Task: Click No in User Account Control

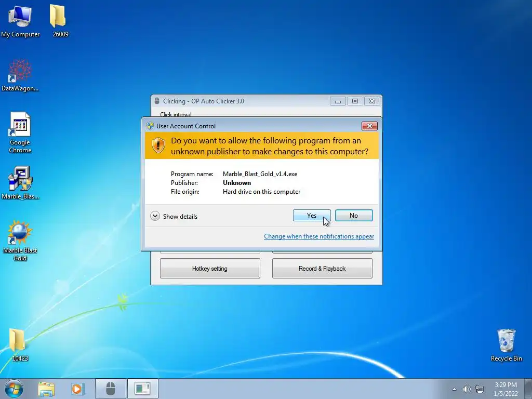Action: coord(354,216)
